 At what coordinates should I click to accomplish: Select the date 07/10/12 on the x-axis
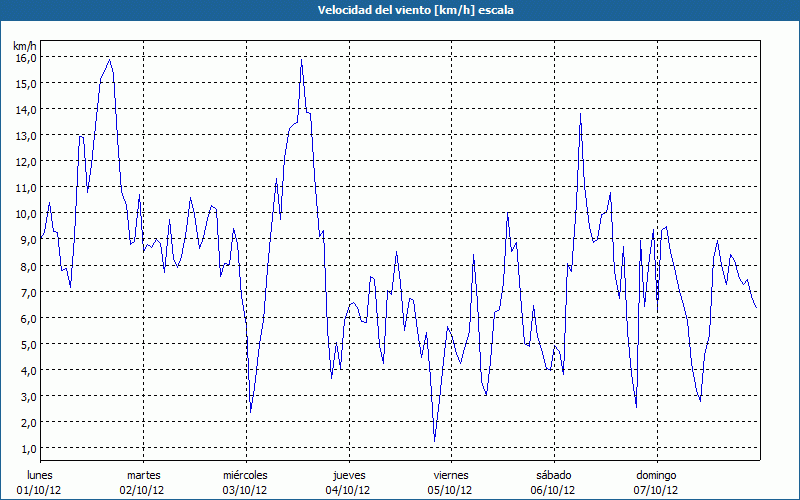coord(656,490)
